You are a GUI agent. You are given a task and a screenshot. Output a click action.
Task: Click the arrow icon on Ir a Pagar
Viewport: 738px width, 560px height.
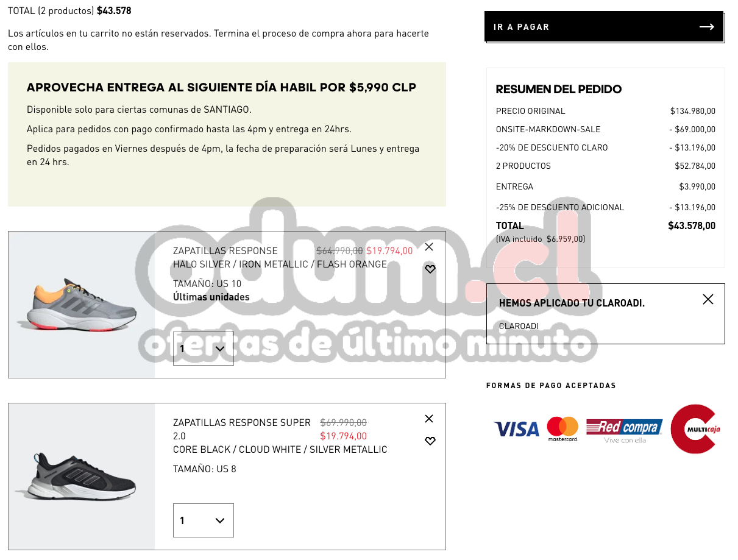(706, 27)
